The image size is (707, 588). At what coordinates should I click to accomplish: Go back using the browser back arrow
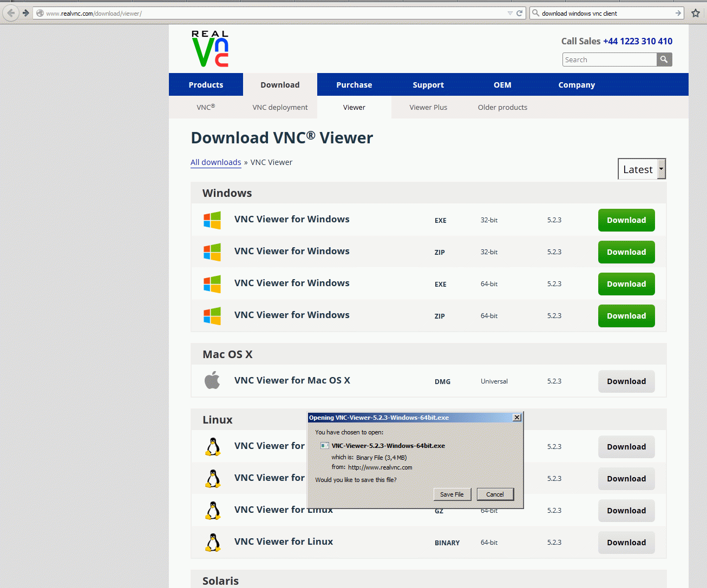(x=11, y=12)
